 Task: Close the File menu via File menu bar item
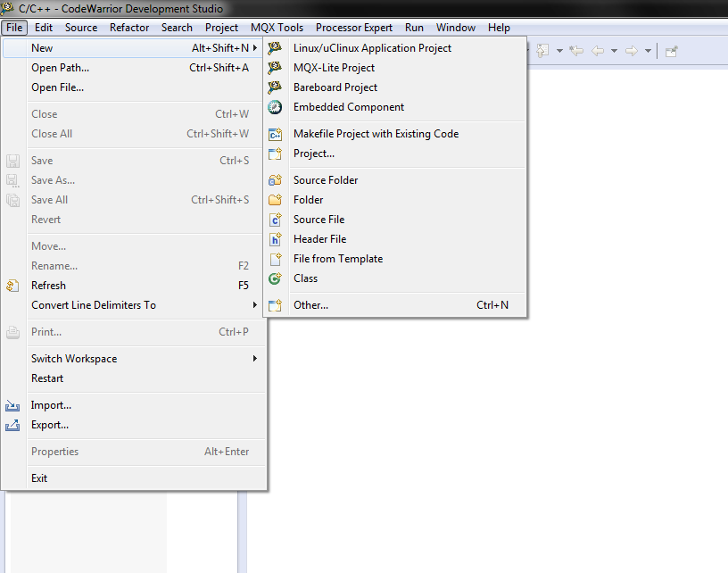[14, 28]
